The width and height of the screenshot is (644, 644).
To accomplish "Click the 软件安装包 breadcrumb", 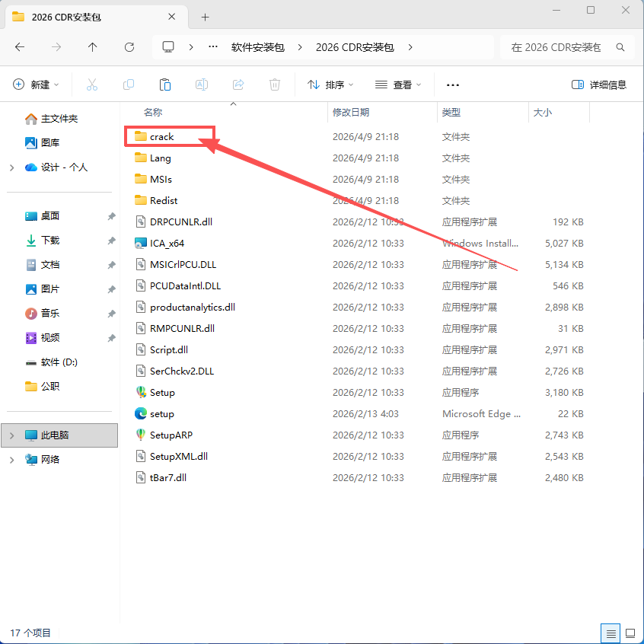I will pyautogui.click(x=258, y=47).
